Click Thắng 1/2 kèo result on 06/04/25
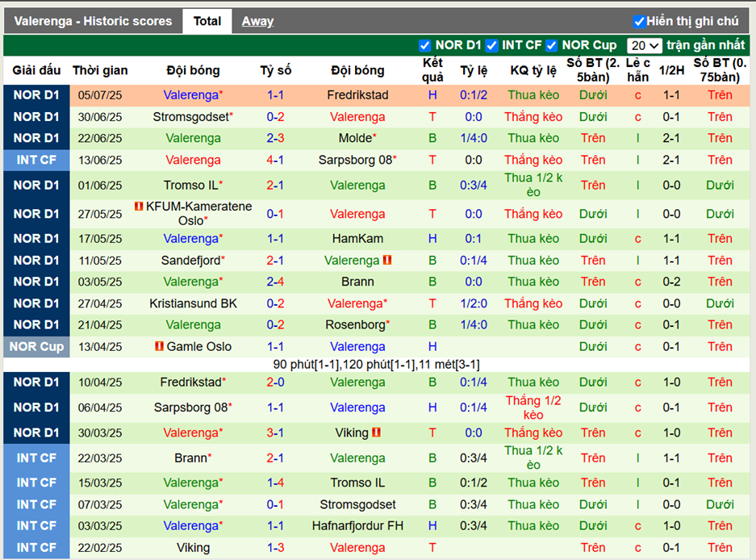The width and height of the screenshot is (756, 560). click(533, 407)
